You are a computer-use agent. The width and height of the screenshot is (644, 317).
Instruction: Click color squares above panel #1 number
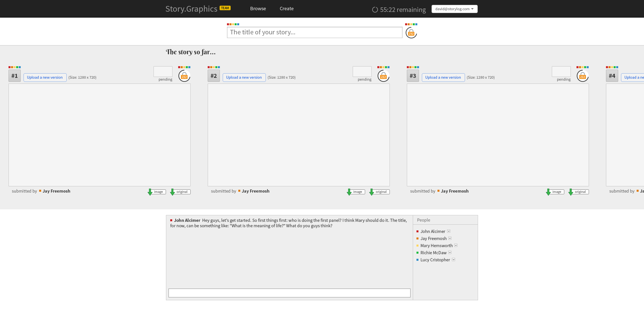[14, 67]
